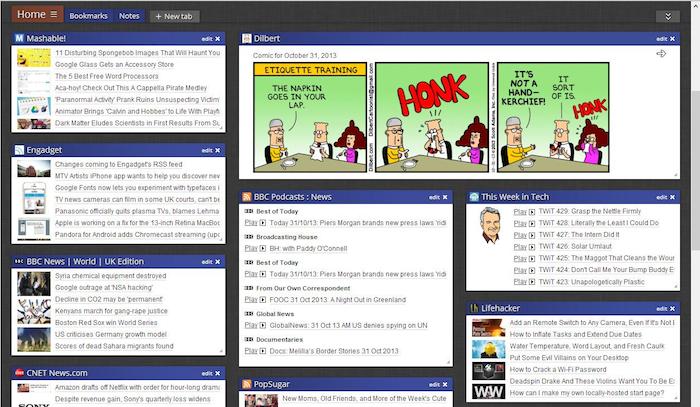700x407 pixels.
Task: Close the Engadget widget
Action: pos(217,150)
